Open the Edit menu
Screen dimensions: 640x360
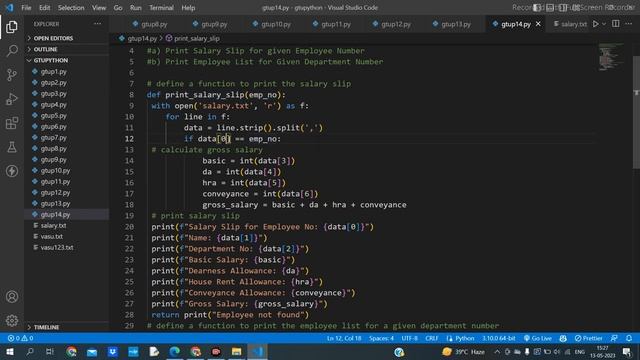44,8
